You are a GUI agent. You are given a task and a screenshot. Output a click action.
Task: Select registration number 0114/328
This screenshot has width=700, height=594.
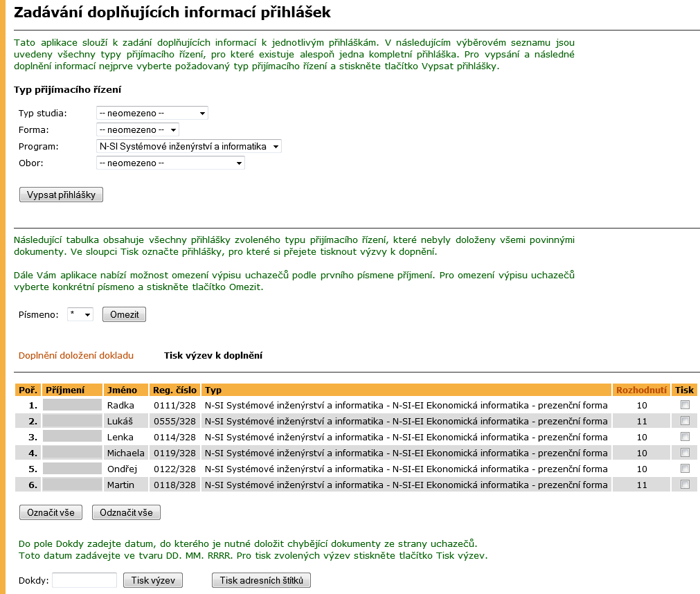pyautogui.click(x=174, y=437)
